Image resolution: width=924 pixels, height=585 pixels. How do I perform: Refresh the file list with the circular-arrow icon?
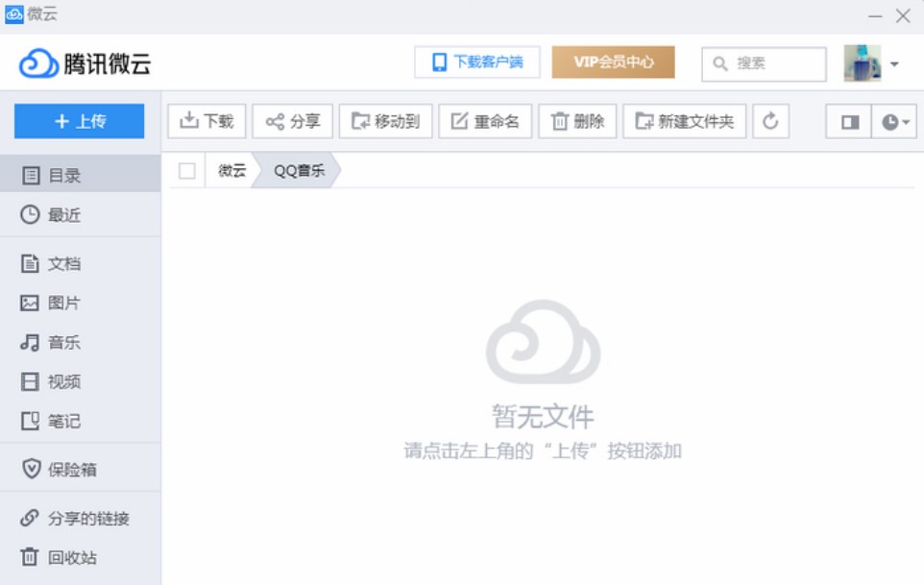pyautogui.click(x=770, y=121)
